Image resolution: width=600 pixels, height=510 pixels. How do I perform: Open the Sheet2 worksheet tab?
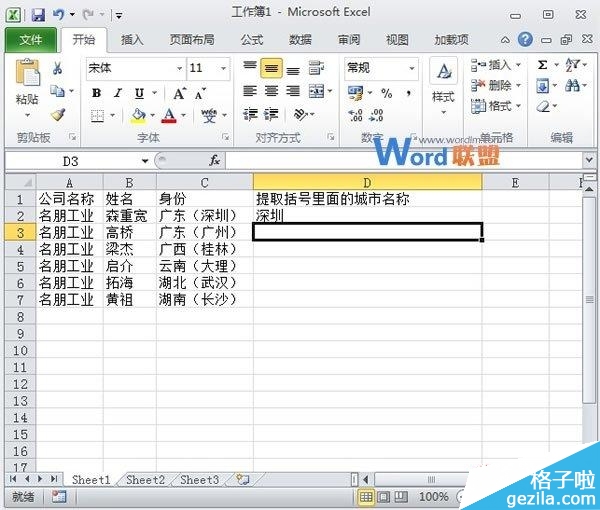pos(145,480)
